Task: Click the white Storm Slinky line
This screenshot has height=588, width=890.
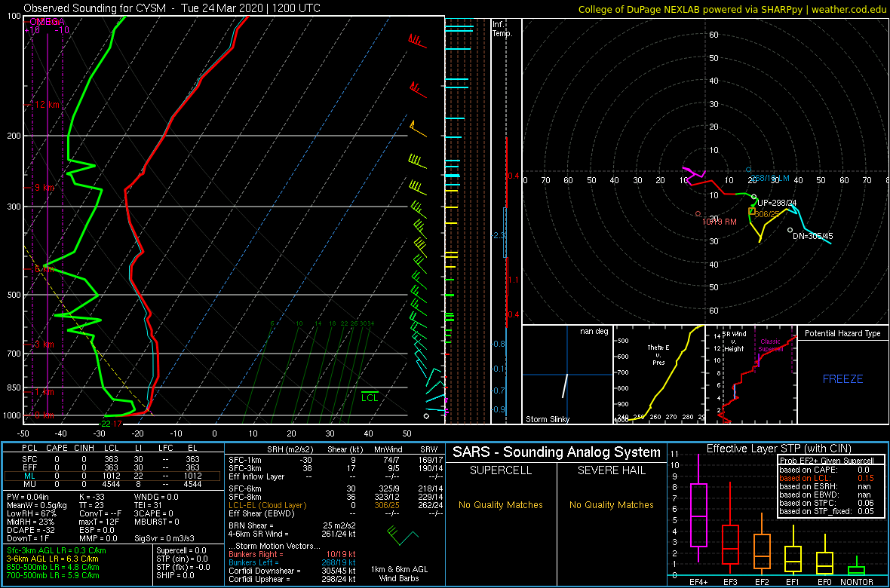Action: (x=565, y=386)
